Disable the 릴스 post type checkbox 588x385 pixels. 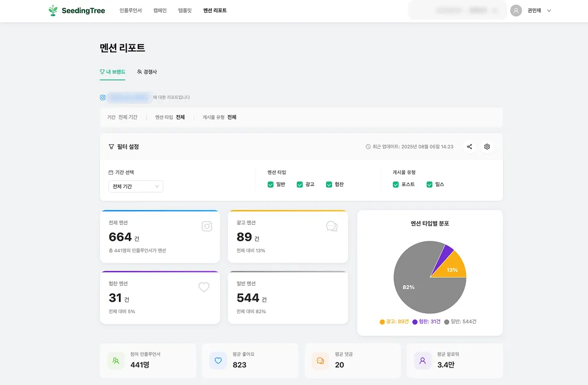[430, 184]
